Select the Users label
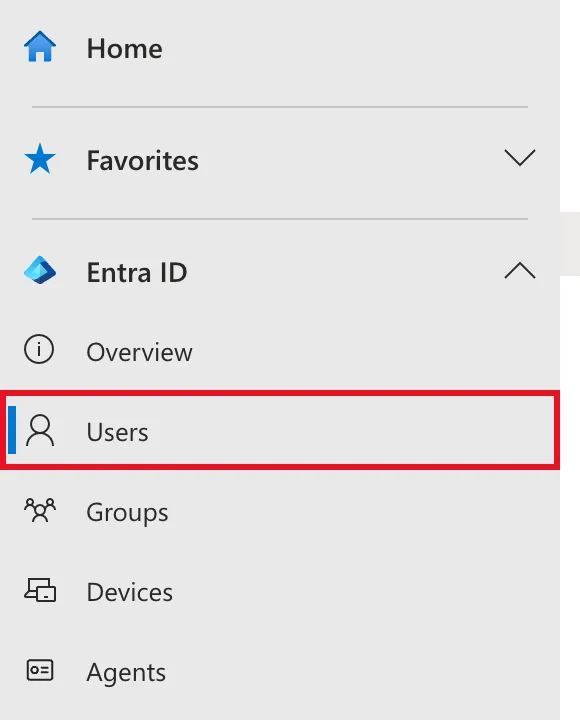Screen dimensions: 580x720 click(118, 433)
